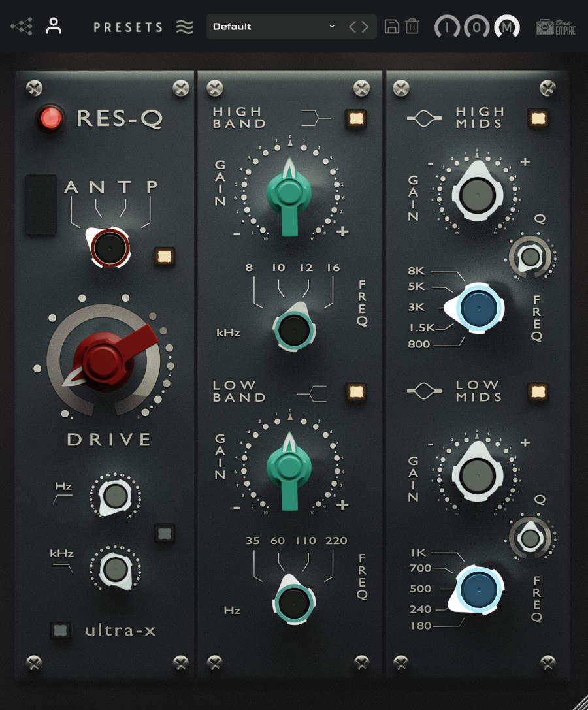This screenshot has width=588, height=710.
Task: Toggle the HIGH MIDS enable button
Action: pos(538,119)
